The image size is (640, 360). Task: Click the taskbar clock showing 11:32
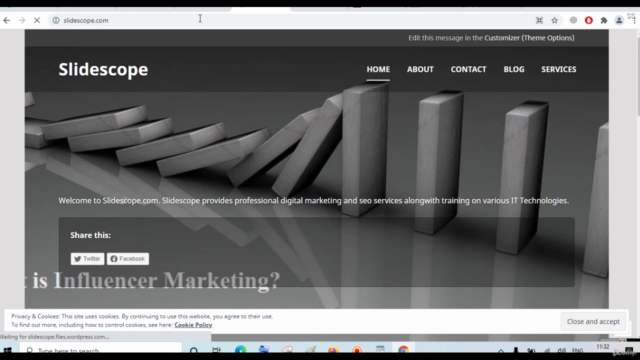click(x=603, y=347)
